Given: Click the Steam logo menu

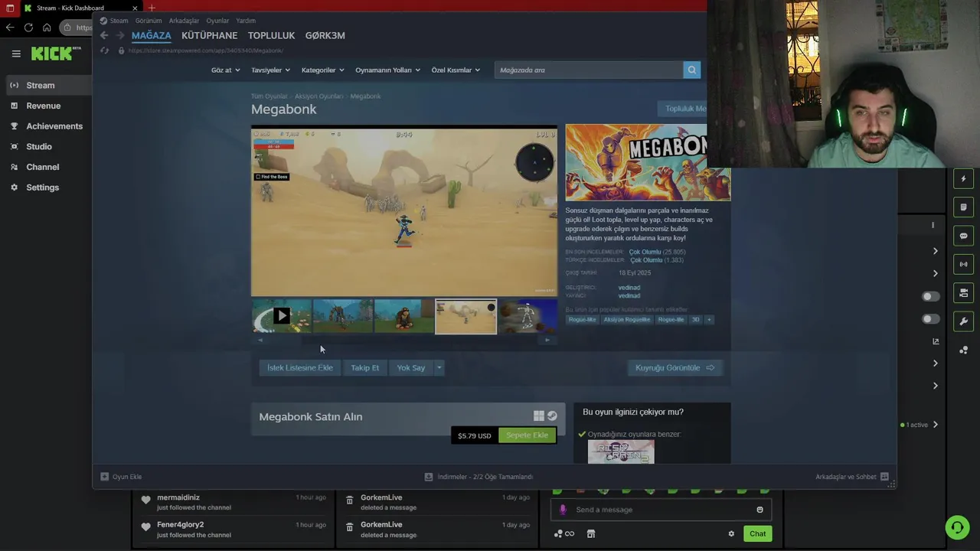Looking at the screenshot, I should click(x=114, y=21).
